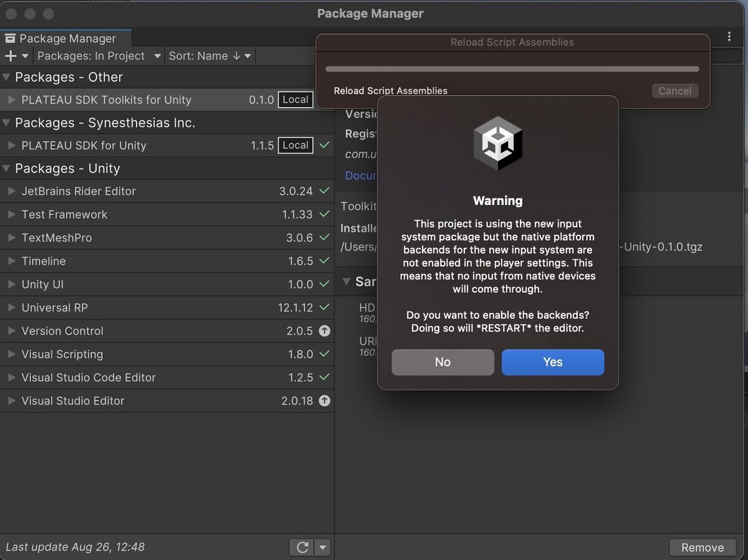748x560 pixels.
Task: Select the Package Manager tab
Action: pos(65,38)
